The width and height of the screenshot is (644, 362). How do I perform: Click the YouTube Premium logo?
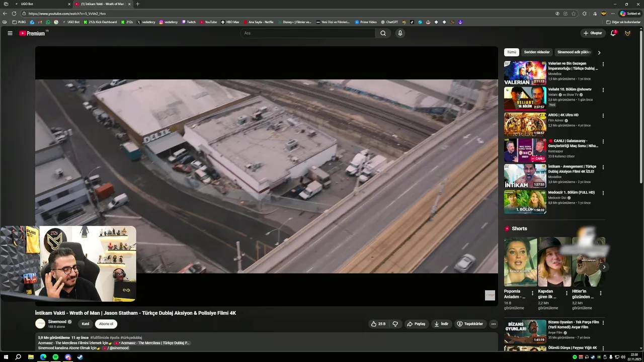33,33
